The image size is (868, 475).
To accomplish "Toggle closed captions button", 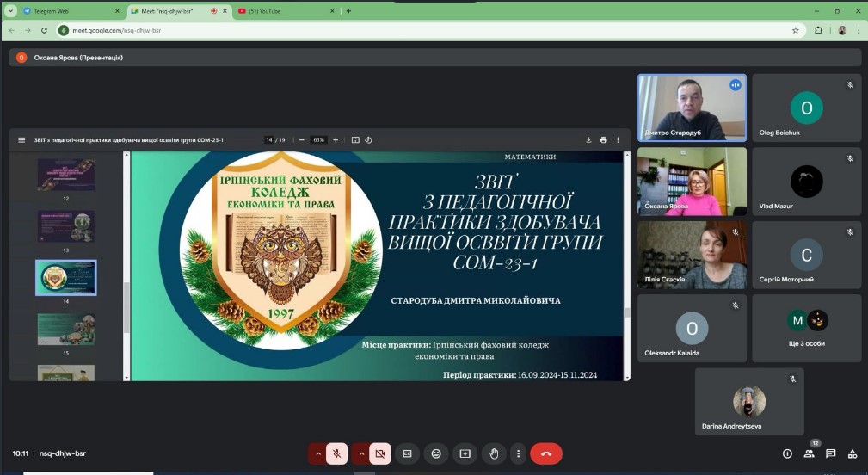I will (x=408, y=453).
